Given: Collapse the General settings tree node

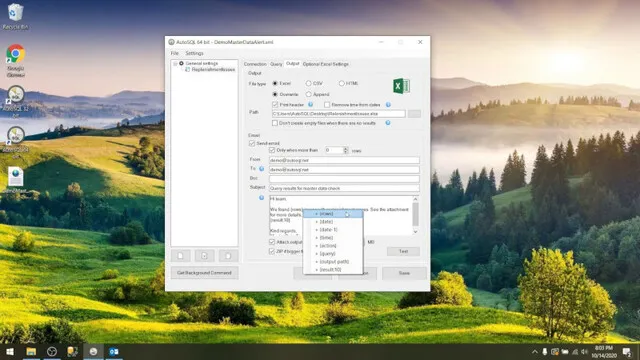Looking at the screenshot, I should click(x=176, y=64).
